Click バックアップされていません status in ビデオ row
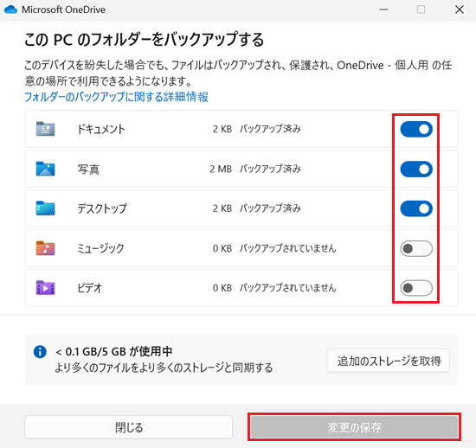This screenshot has height=448, width=476. coord(288,287)
